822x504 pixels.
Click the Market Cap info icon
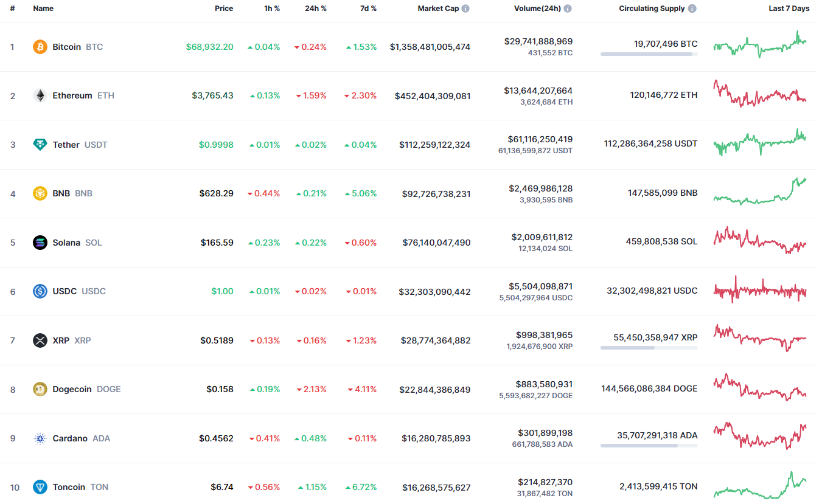pos(465,9)
